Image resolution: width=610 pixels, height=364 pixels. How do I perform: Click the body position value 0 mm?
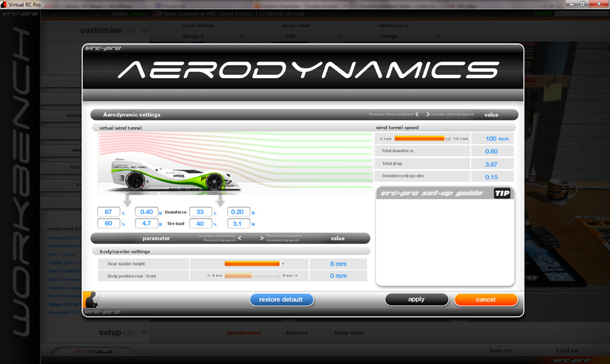[x=339, y=276]
